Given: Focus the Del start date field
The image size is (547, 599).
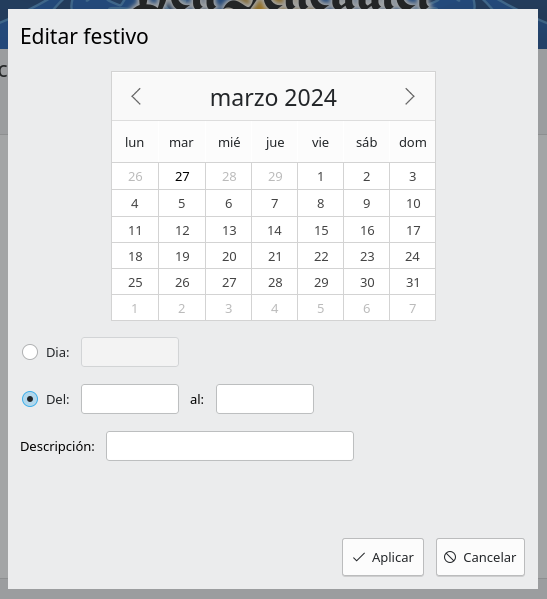Looking at the screenshot, I should (130, 399).
